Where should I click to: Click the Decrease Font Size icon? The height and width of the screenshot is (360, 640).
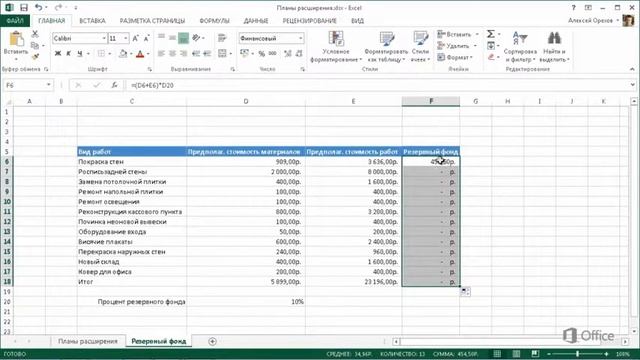146,38
